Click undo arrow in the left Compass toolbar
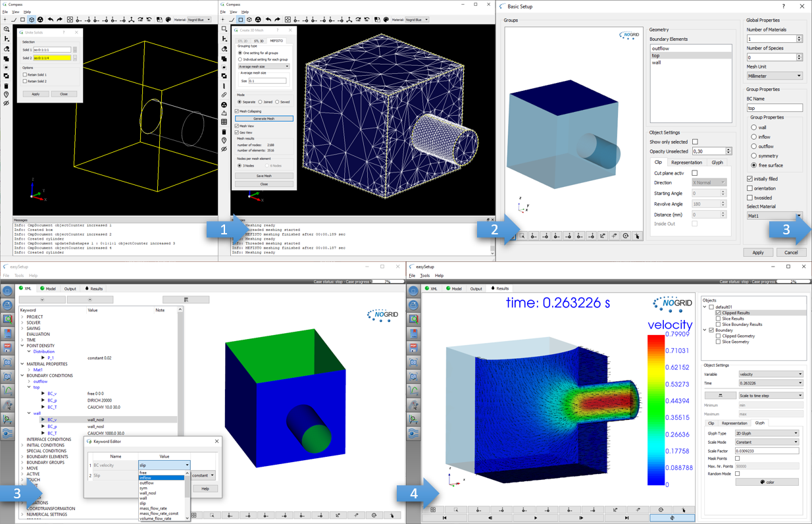Viewport: 812px width, 524px height. tap(50, 20)
